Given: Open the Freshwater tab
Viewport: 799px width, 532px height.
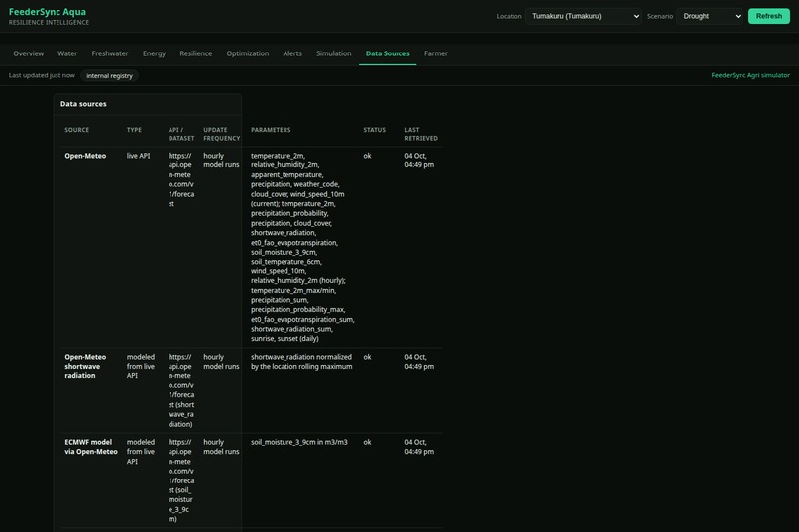Looking at the screenshot, I should [x=110, y=53].
